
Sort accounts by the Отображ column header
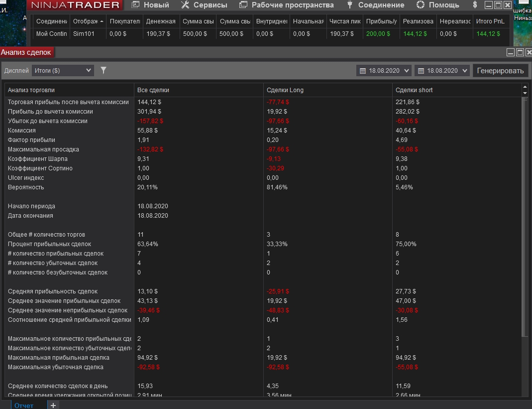tap(88, 21)
